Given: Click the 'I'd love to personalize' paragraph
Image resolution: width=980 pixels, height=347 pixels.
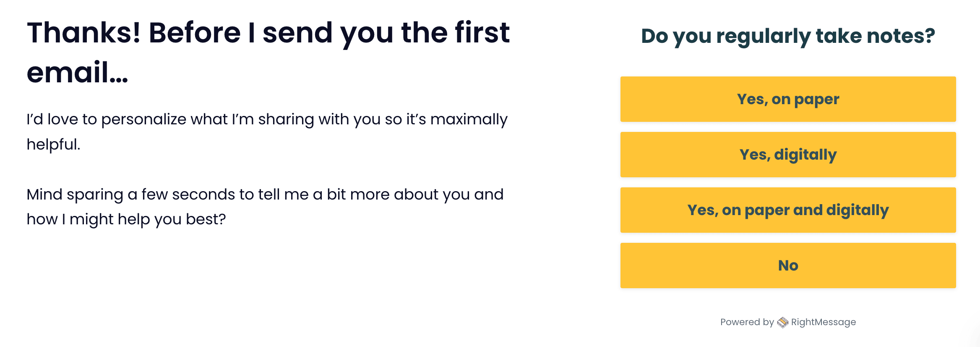Looking at the screenshot, I should click(x=267, y=131).
